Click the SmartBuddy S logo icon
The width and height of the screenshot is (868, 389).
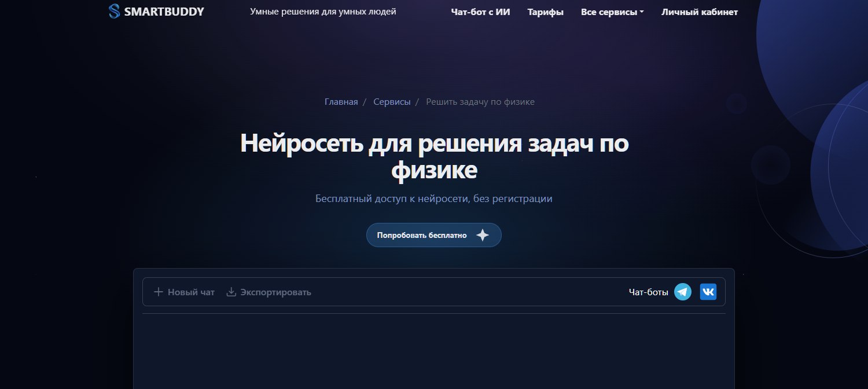click(x=114, y=11)
